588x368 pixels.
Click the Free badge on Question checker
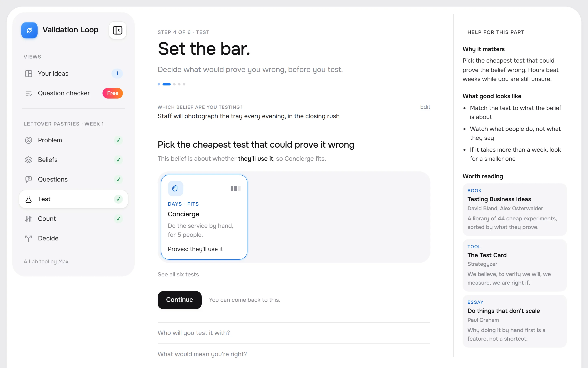[112, 93]
